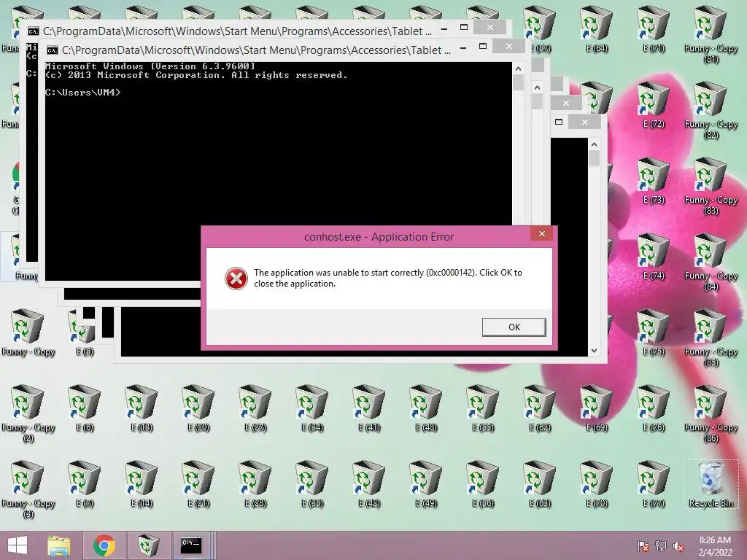Select the E (41) desktop shortcut
Image resolution: width=747 pixels, height=560 pixels.
point(369,408)
